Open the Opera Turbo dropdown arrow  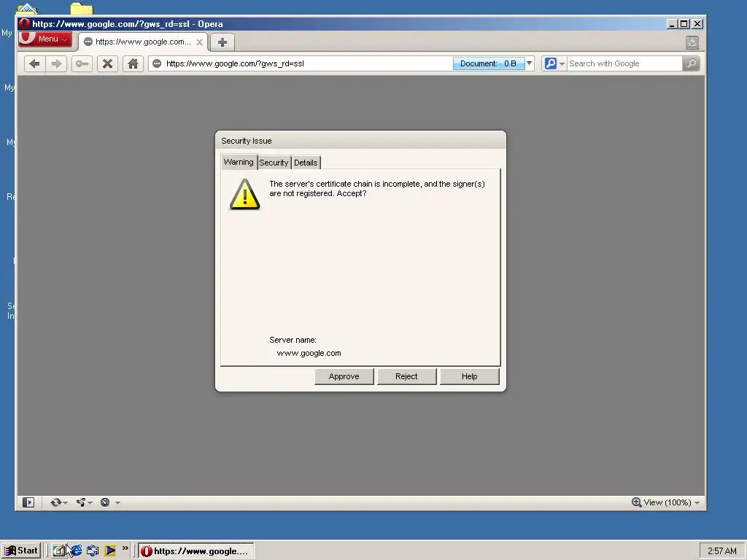(117, 503)
